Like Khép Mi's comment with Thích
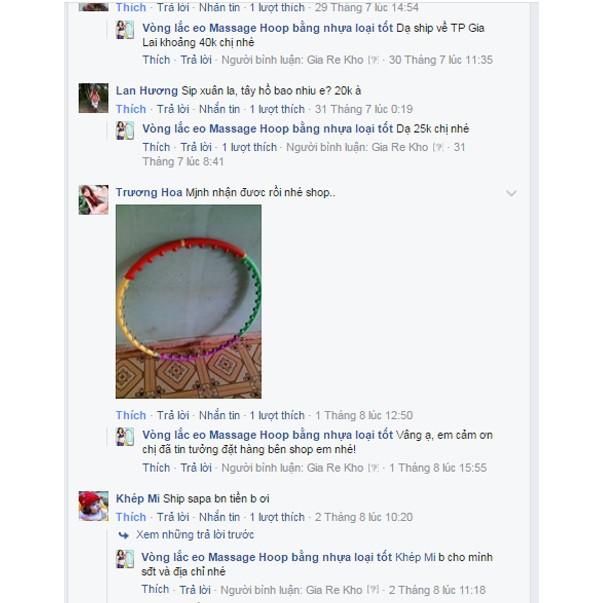 point(131,517)
